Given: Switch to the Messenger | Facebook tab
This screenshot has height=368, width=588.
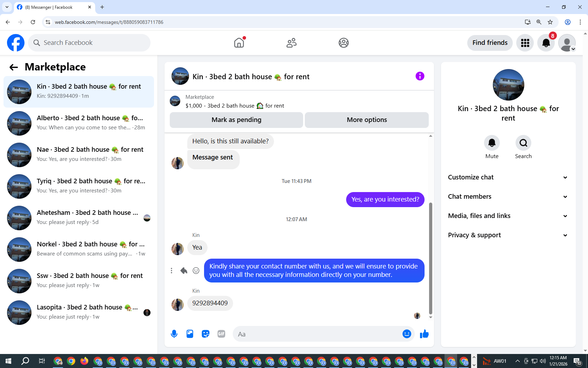Looking at the screenshot, I should [x=54, y=7].
